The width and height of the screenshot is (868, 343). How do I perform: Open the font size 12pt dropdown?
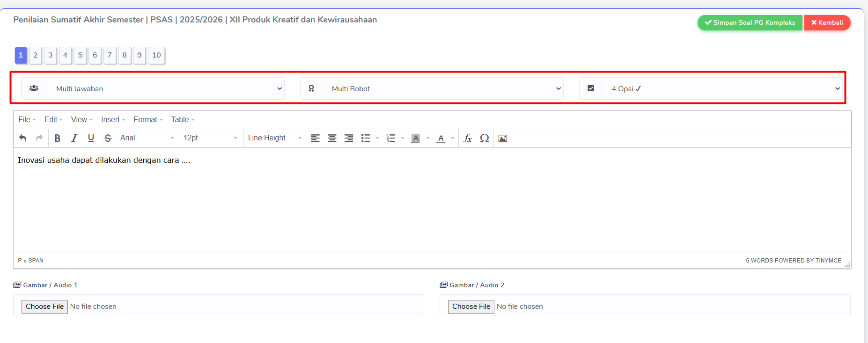coord(210,138)
